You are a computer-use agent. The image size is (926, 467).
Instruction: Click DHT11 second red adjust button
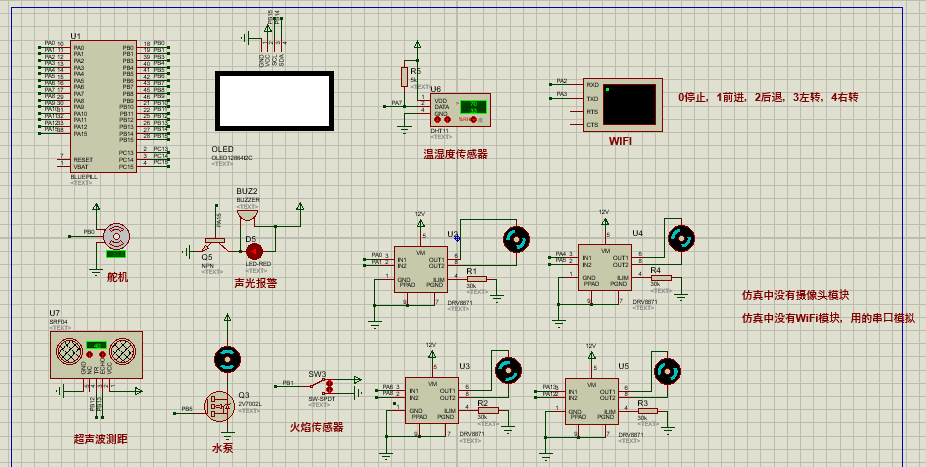coord(447,119)
